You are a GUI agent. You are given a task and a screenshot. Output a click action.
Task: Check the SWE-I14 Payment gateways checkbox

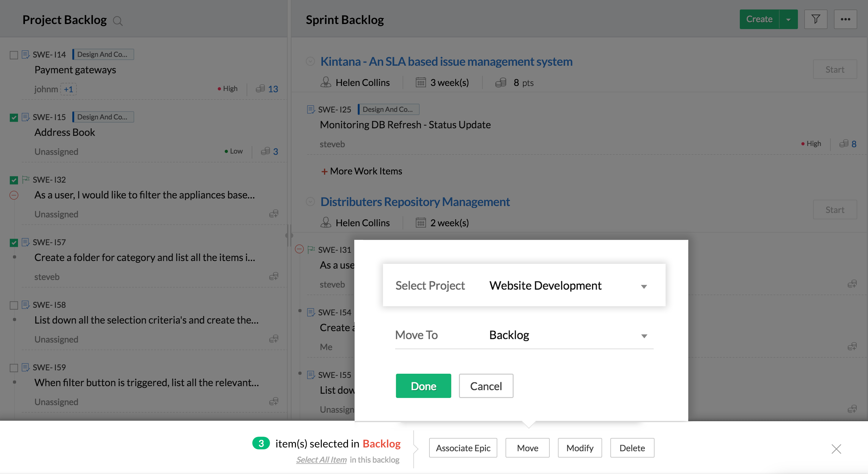14,55
